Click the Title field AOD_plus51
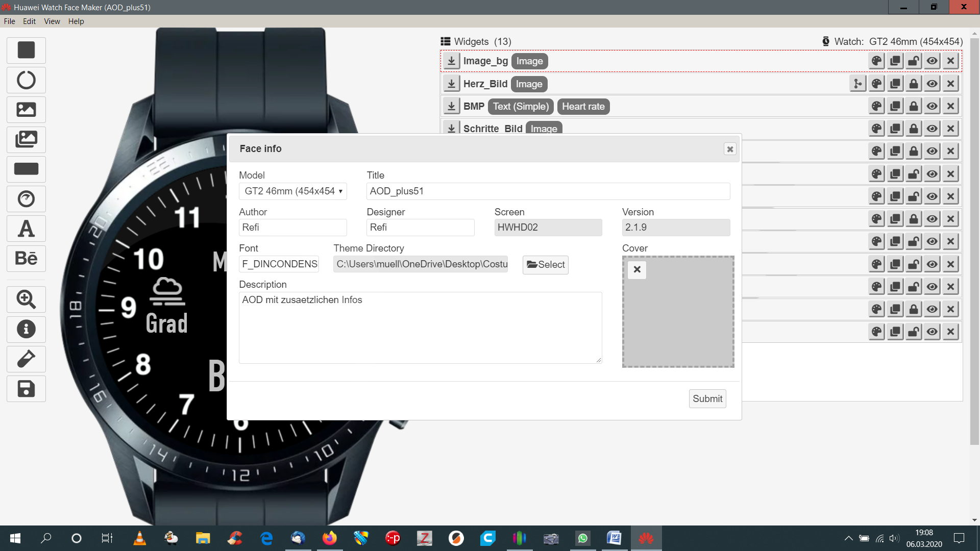This screenshot has width=980, height=551. tap(548, 191)
